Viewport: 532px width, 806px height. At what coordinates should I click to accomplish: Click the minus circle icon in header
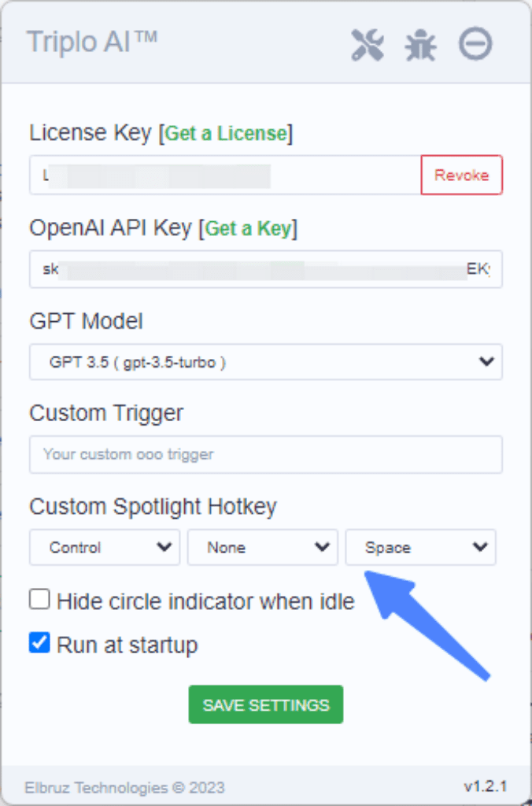pos(475,44)
